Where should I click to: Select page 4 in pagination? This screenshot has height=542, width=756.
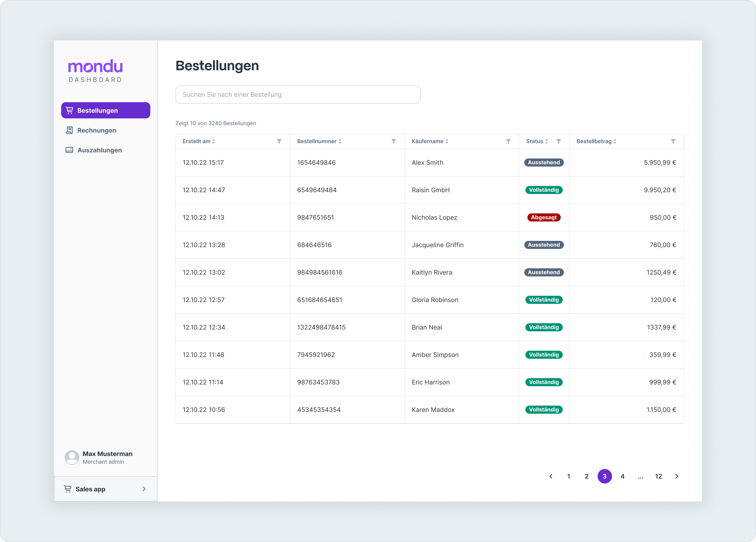(x=622, y=476)
